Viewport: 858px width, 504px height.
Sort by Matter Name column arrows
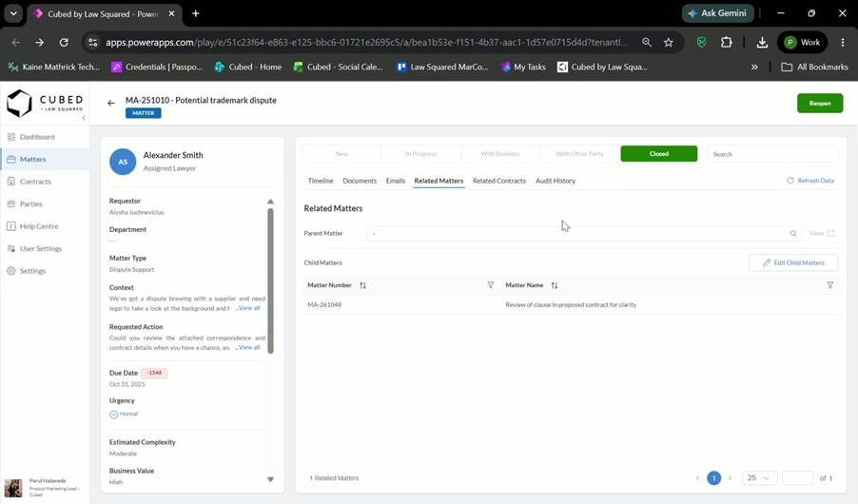[555, 285]
